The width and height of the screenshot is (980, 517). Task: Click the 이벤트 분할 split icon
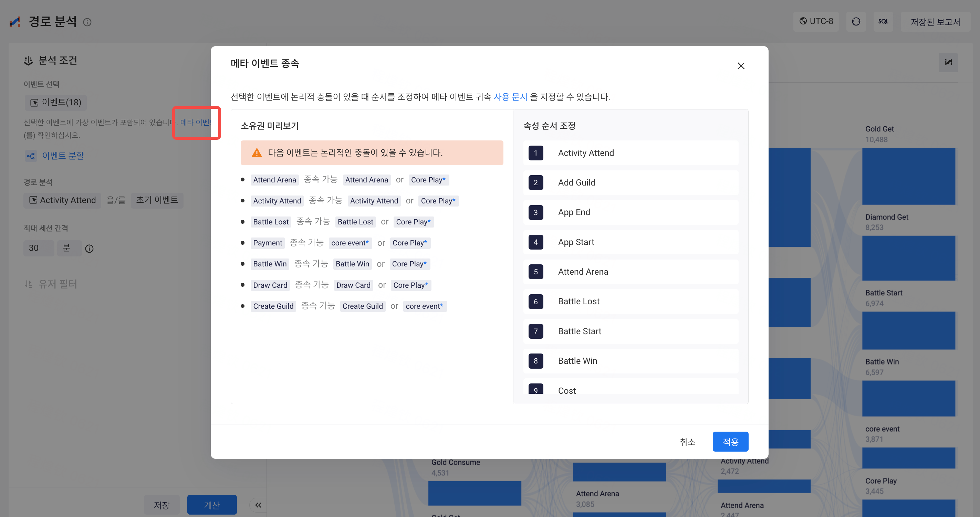tap(31, 156)
